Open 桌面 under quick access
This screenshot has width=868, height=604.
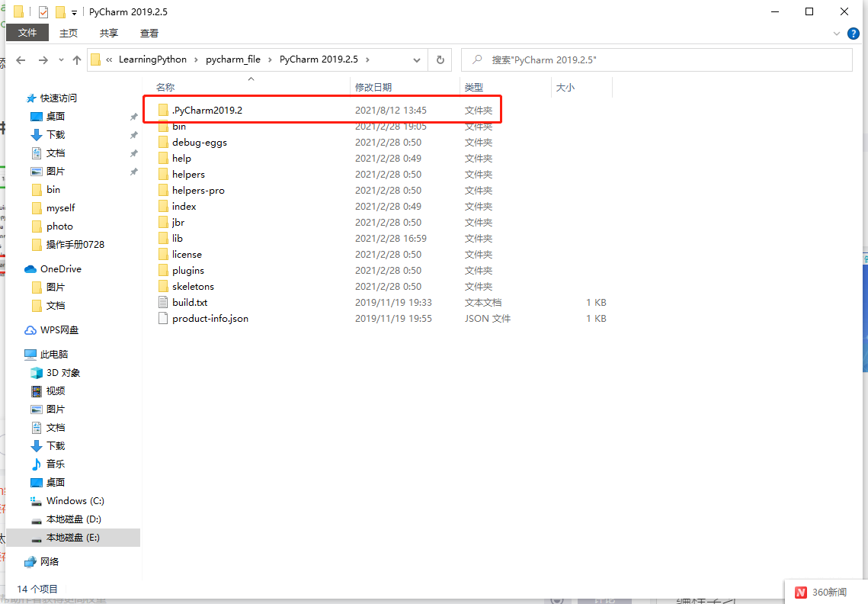(x=56, y=117)
